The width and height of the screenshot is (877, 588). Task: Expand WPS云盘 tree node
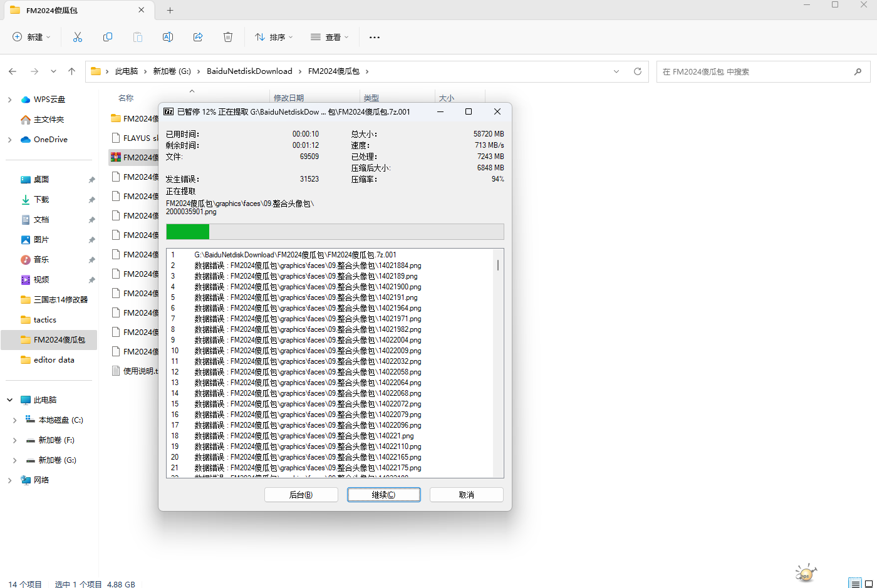click(x=9, y=100)
